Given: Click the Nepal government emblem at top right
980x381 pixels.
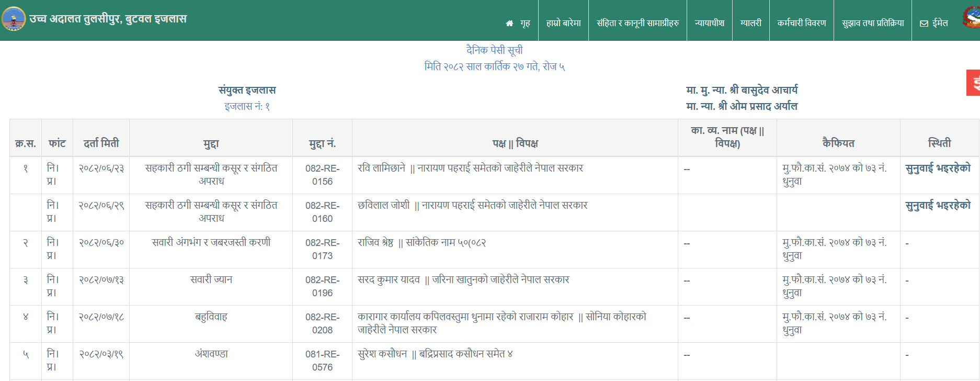Looking at the screenshot, I should pos(972,18).
